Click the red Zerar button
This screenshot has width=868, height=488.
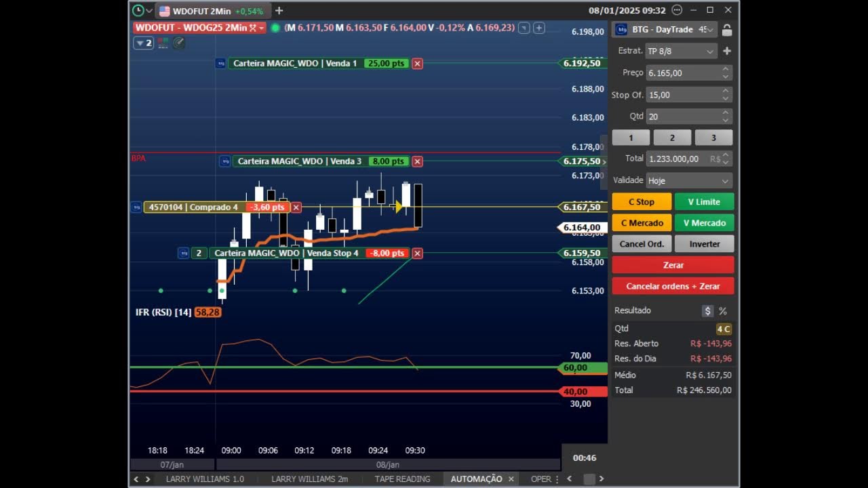click(x=673, y=265)
